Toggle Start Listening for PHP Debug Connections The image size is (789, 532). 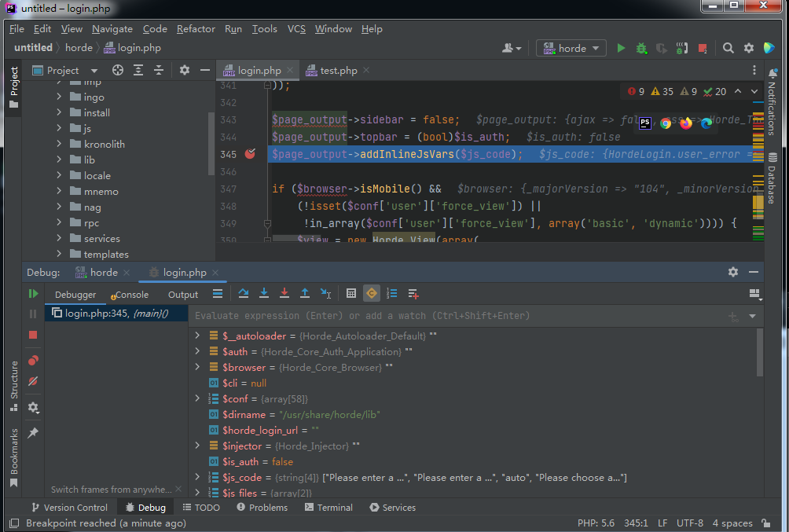click(682, 48)
